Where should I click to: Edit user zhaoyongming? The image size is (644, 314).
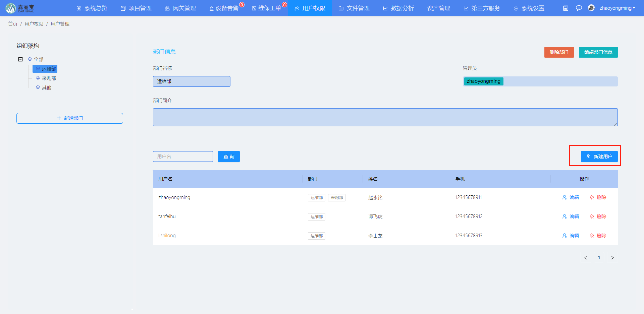(571, 197)
